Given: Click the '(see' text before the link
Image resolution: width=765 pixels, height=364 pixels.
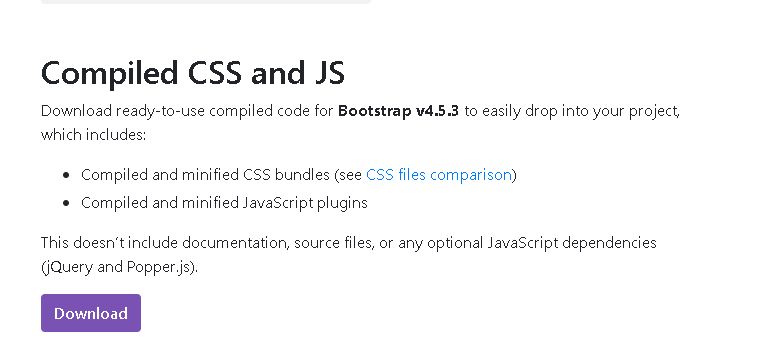Looking at the screenshot, I should tap(348, 175).
